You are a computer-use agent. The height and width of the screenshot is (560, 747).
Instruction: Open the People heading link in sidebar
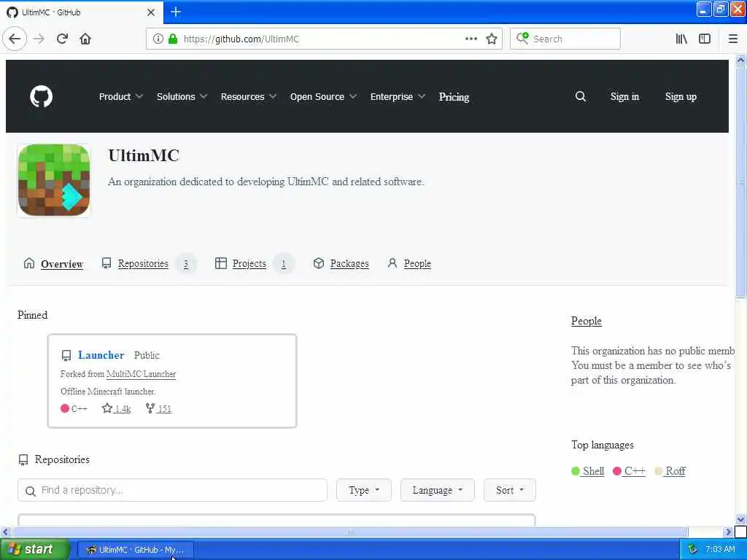(587, 321)
